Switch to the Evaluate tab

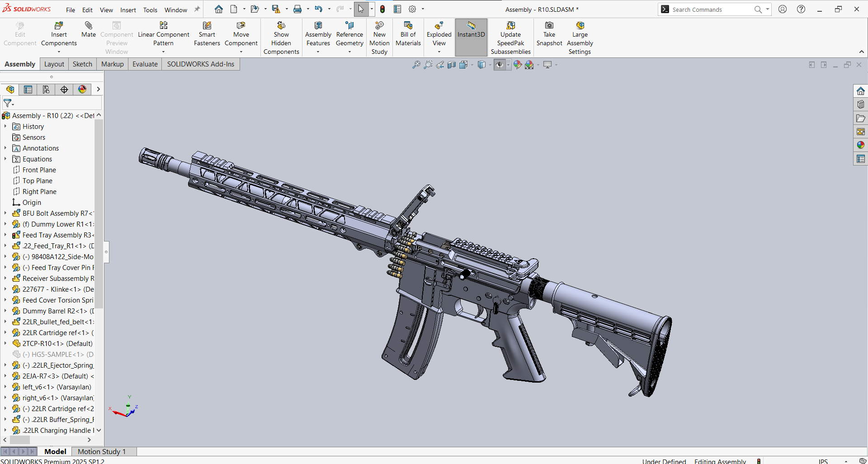pyautogui.click(x=145, y=64)
